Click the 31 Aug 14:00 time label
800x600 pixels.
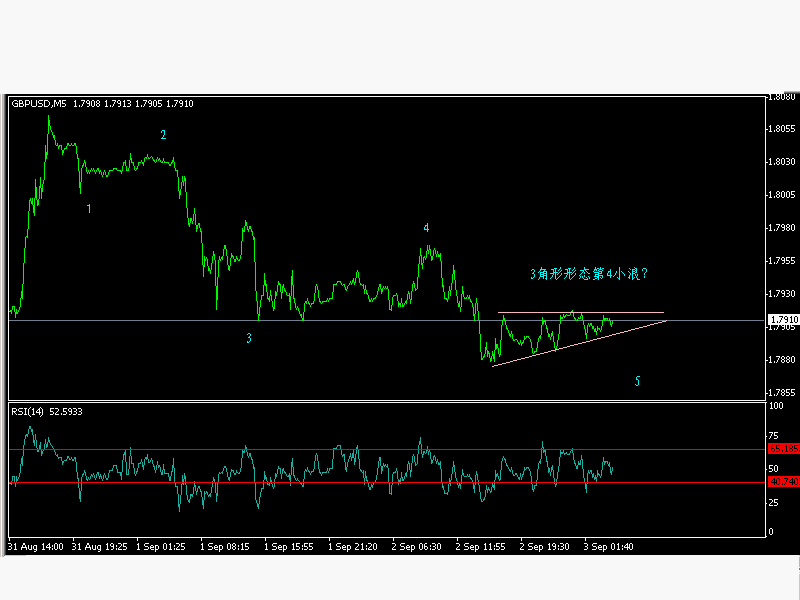click(36, 547)
